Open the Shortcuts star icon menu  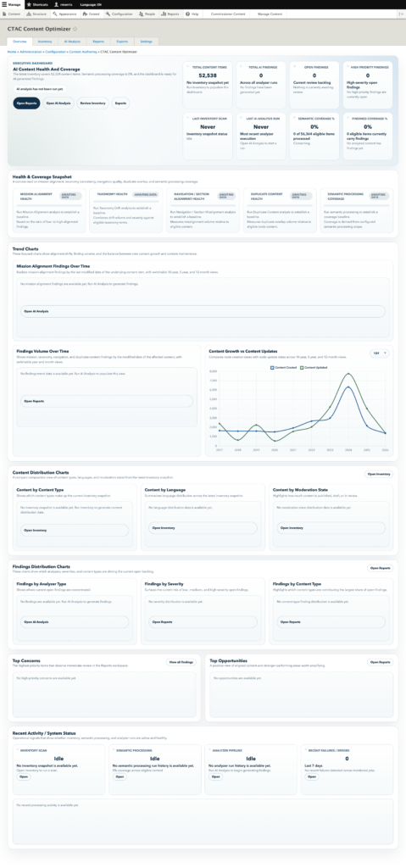(29, 4)
